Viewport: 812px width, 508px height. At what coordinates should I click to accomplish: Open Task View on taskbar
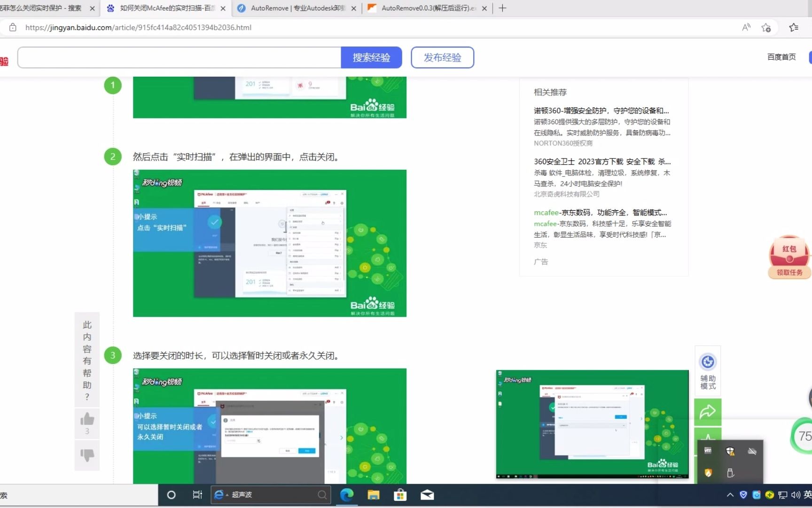[x=197, y=495]
